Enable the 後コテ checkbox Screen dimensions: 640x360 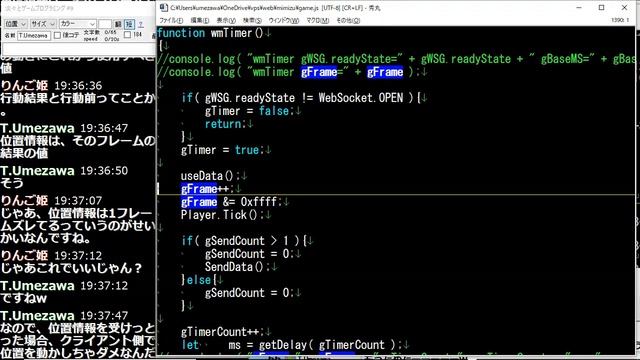pos(58,36)
